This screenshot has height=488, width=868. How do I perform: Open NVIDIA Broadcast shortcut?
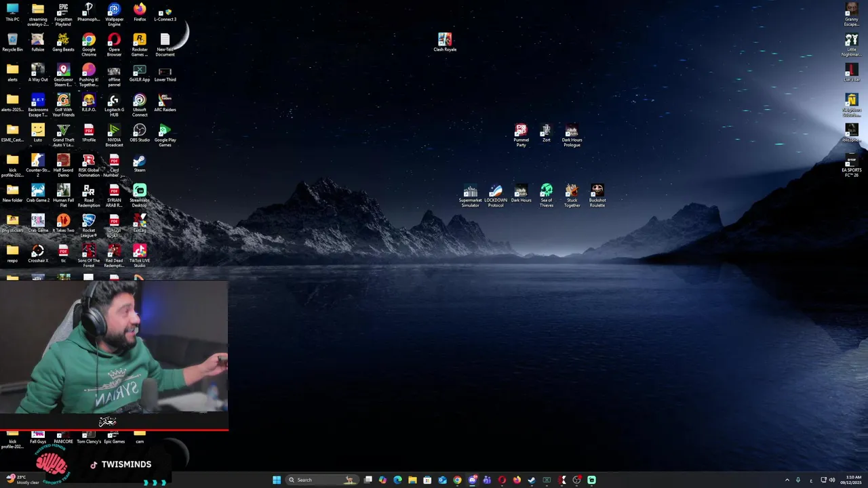pos(114,136)
